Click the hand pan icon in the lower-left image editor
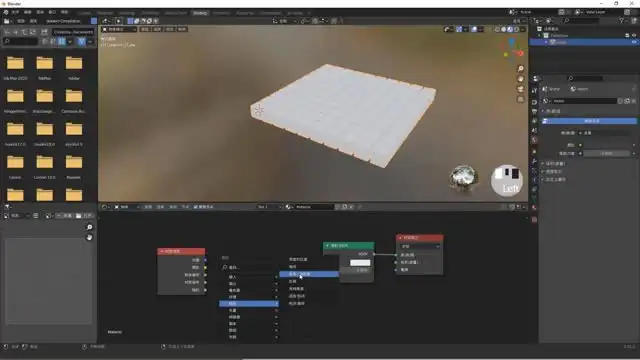This screenshot has height=360, width=640. [89, 237]
